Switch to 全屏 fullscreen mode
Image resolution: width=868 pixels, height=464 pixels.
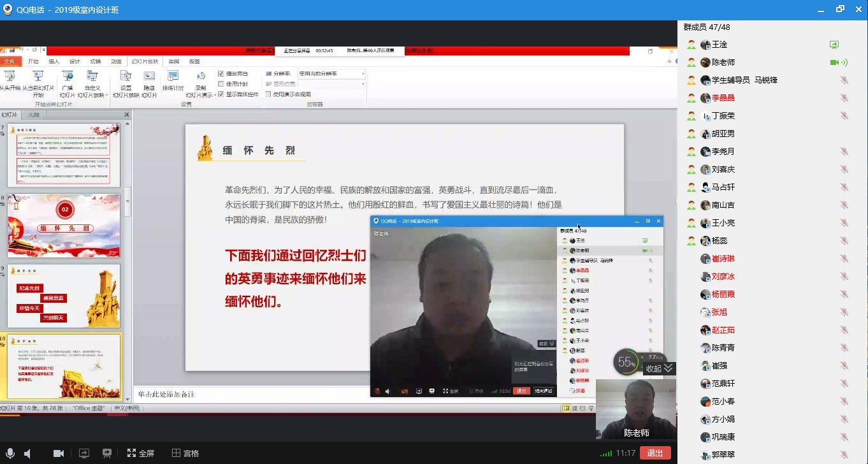pyautogui.click(x=140, y=453)
